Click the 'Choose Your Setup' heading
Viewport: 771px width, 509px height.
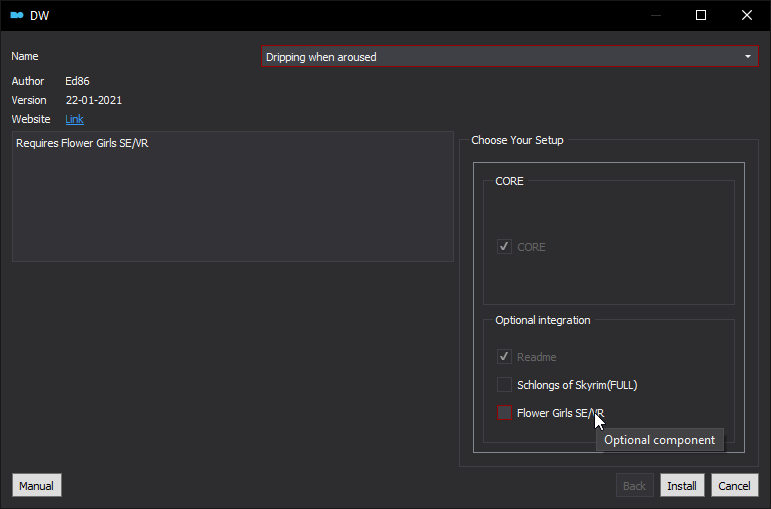517,140
